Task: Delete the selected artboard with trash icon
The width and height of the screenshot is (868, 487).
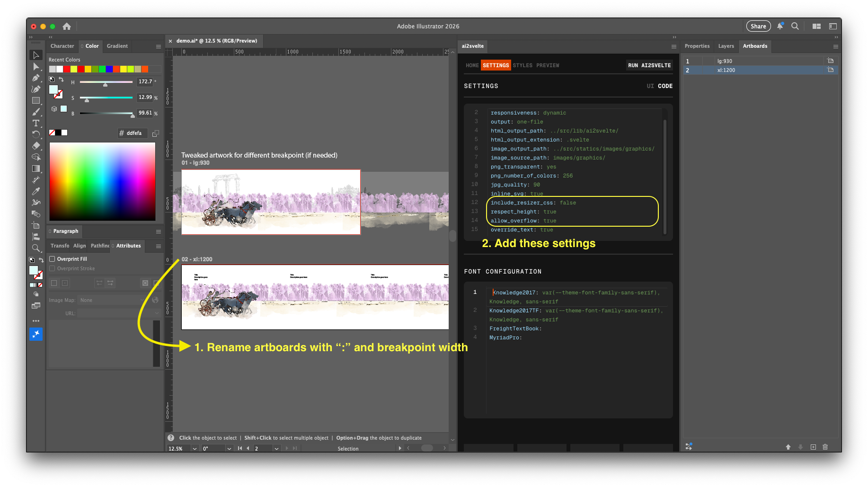Action: [825, 447]
